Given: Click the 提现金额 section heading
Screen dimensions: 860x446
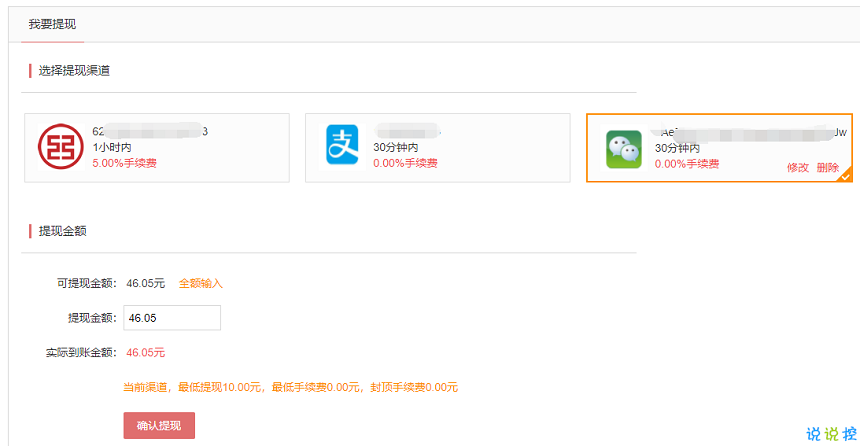Looking at the screenshot, I should click(63, 231).
